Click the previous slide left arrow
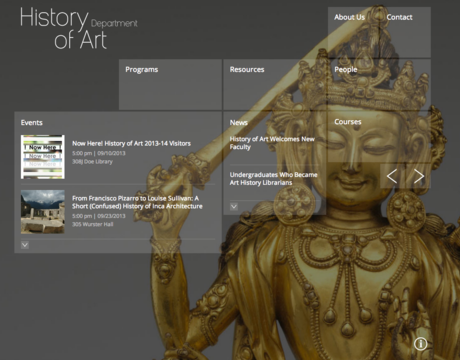Viewport: 460px width, 360px height. tap(392, 176)
